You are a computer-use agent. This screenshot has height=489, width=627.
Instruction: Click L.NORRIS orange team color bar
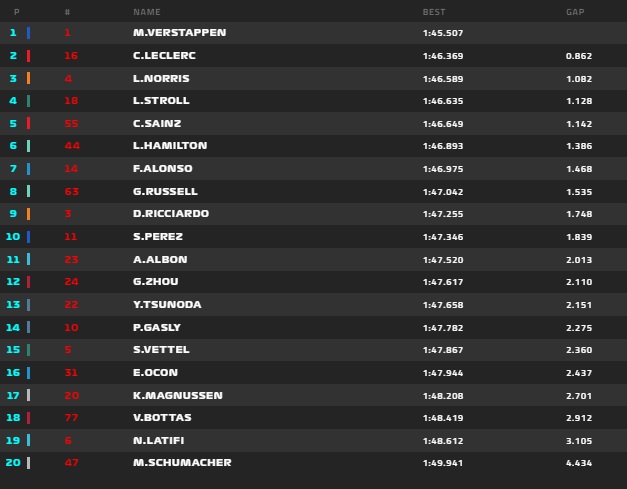click(28, 78)
